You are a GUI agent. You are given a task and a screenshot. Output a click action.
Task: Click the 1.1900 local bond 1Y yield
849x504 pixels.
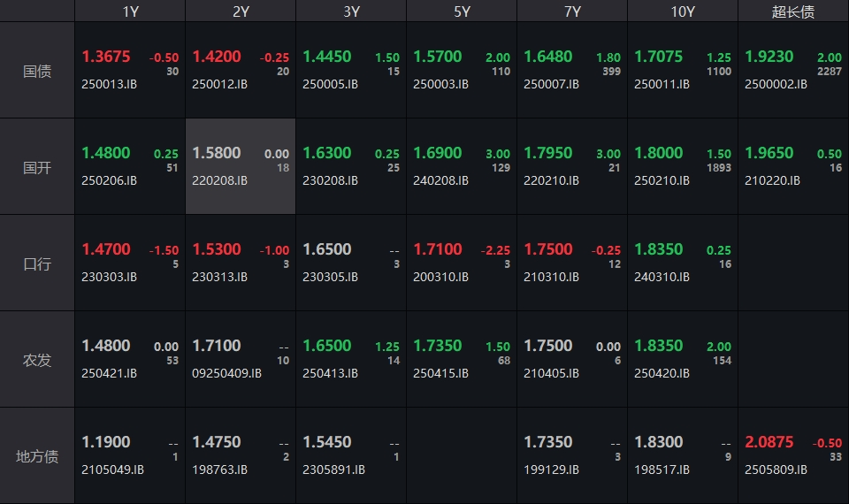click(x=106, y=442)
